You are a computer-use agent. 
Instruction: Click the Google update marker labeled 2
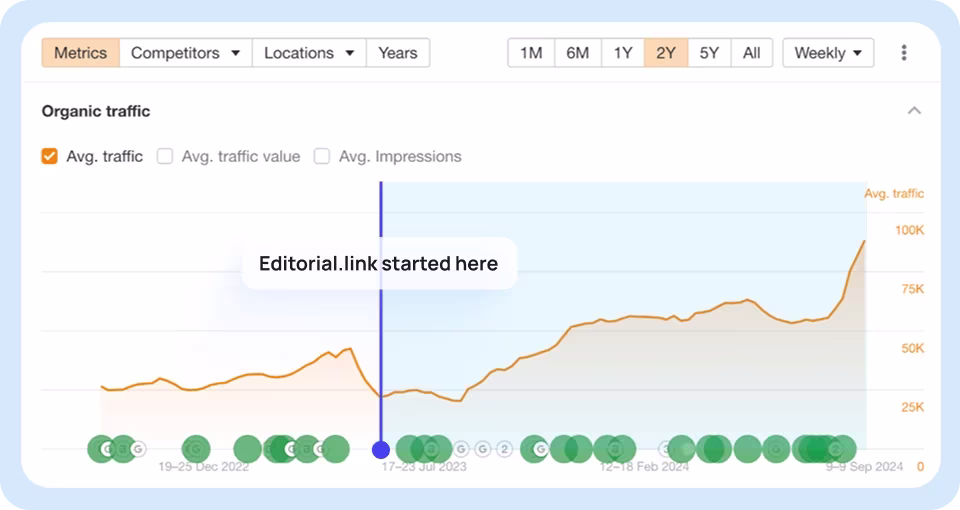tap(504, 449)
